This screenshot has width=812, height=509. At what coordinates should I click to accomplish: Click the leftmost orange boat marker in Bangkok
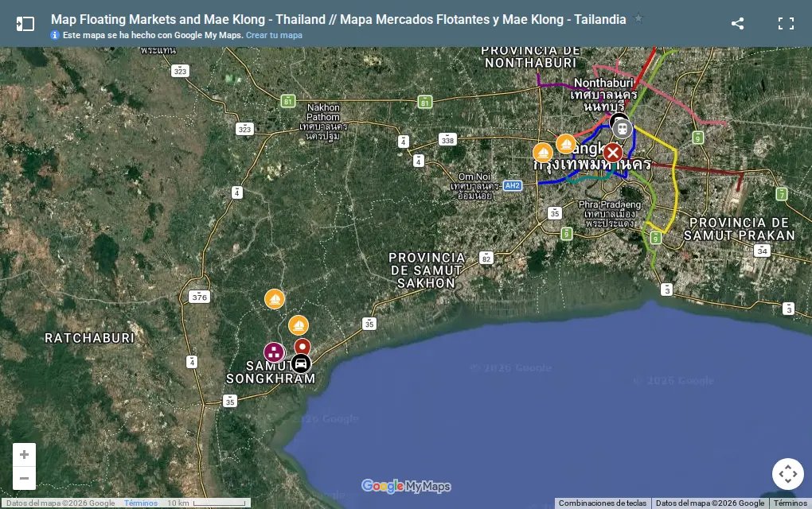pyautogui.click(x=543, y=153)
